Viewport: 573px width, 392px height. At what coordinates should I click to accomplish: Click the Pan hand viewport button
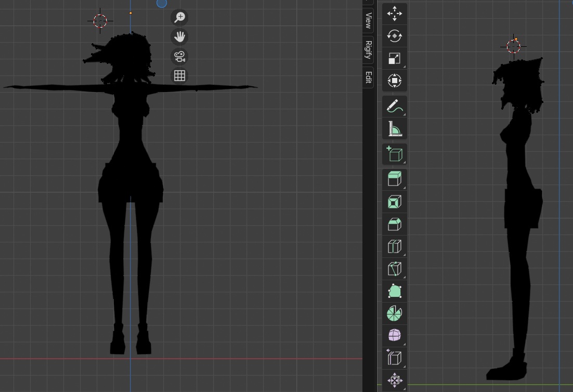[x=179, y=36]
